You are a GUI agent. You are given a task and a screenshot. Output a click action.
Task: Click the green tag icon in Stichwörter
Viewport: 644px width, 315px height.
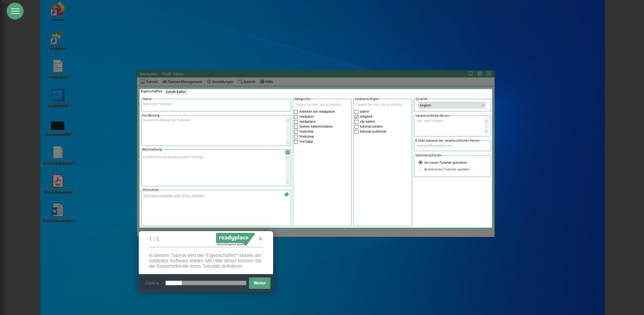click(x=286, y=195)
